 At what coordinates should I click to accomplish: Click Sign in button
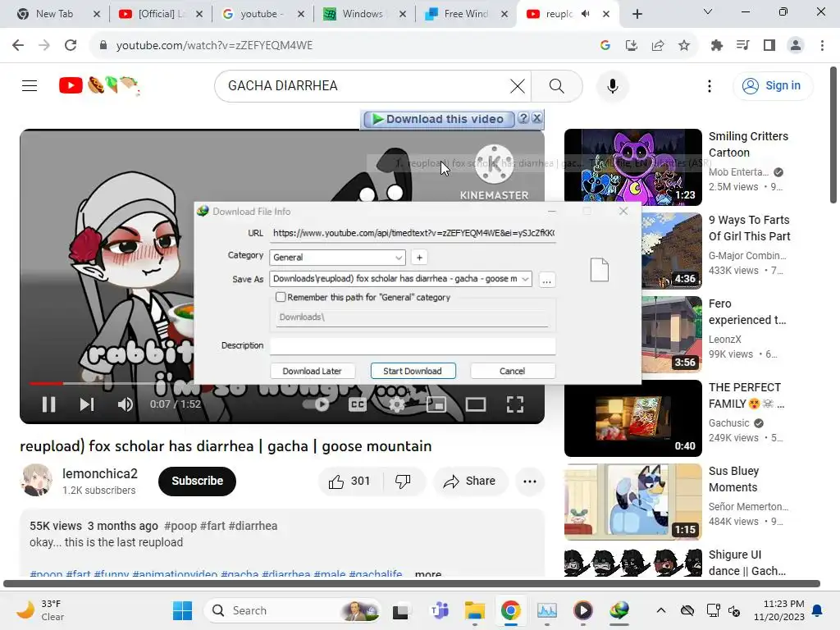tap(773, 85)
